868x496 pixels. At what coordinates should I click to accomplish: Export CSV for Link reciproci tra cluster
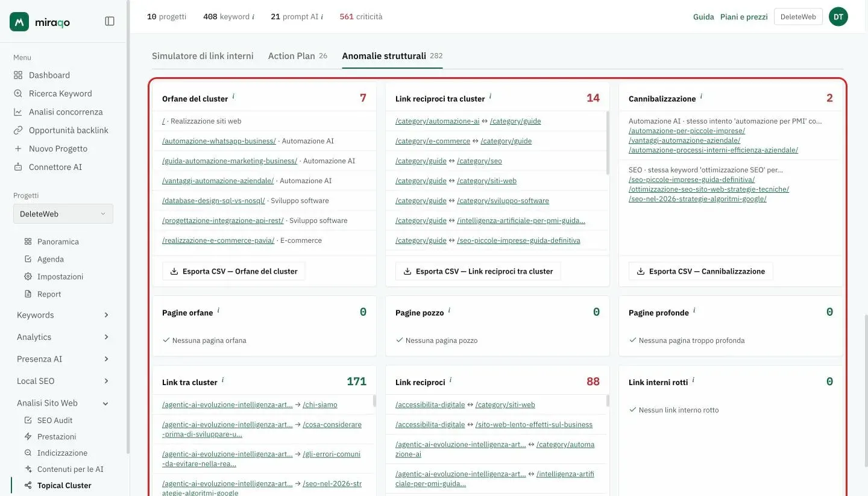pyautogui.click(x=478, y=271)
